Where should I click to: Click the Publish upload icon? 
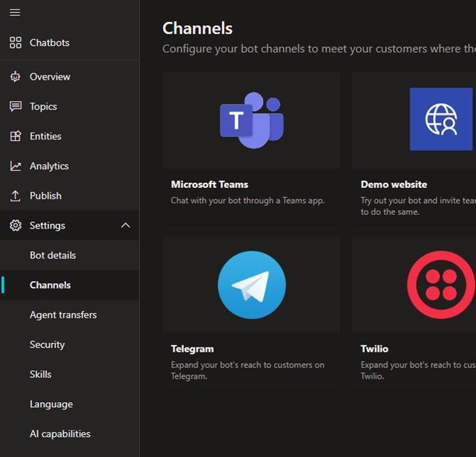click(x=15, y=196)
